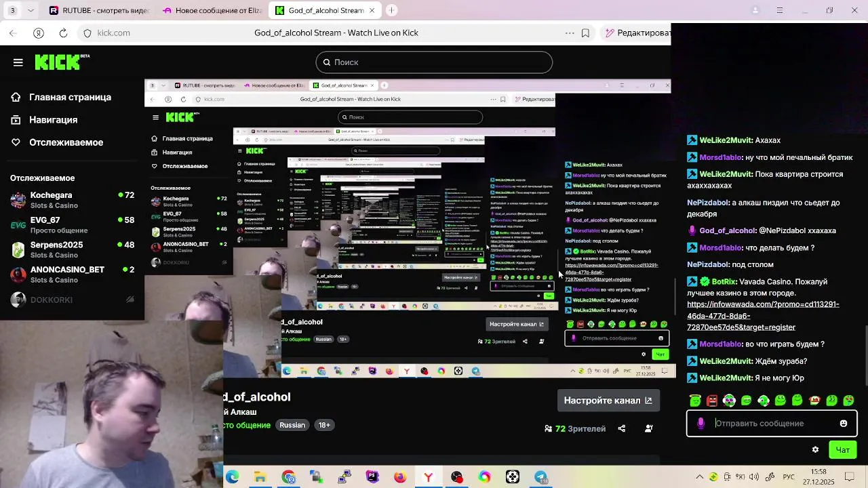The height and width of the screenshot is (488, 868).
Task: Open Главная страница in sidebar
Action: 70,97
